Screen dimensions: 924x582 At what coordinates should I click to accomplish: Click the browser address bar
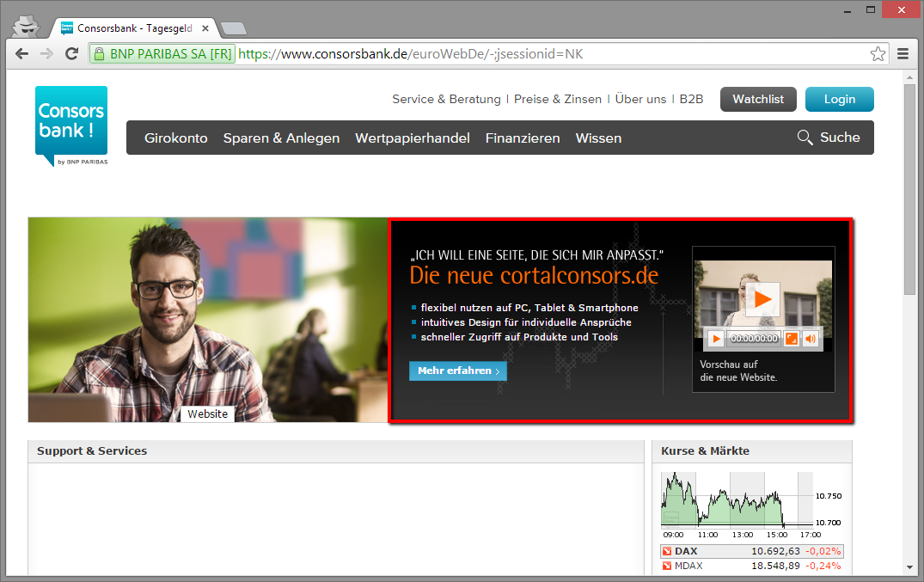[x=550, y=54]
